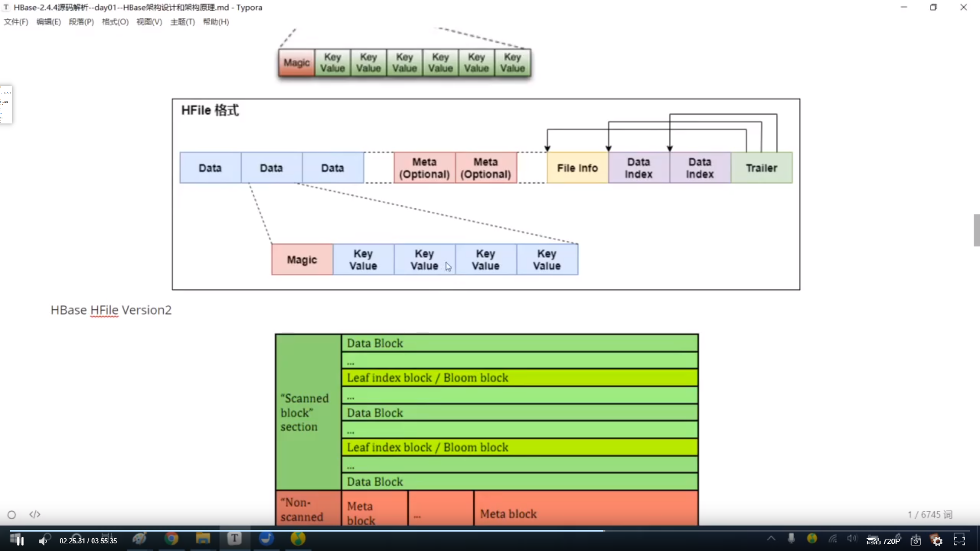The height and width of the screenshot is (551, 980).
Task: Open the 文件(F) menu
Action: point(16,22)
